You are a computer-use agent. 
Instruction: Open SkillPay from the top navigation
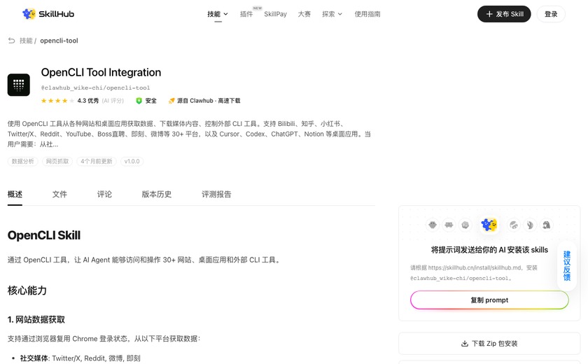click(x=275, y=14)
